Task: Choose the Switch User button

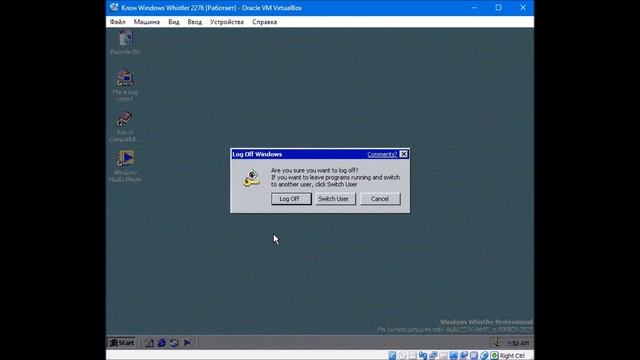Action: click(x=335, y=199)
